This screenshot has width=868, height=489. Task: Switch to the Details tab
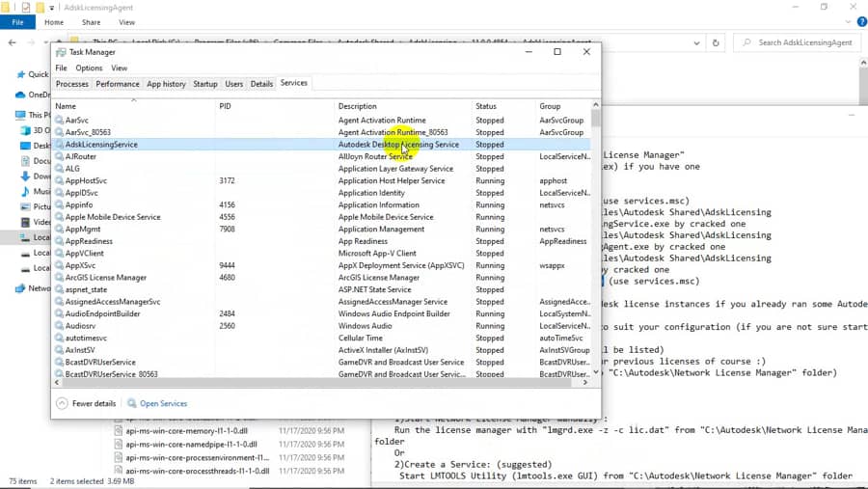coord(261,84)
